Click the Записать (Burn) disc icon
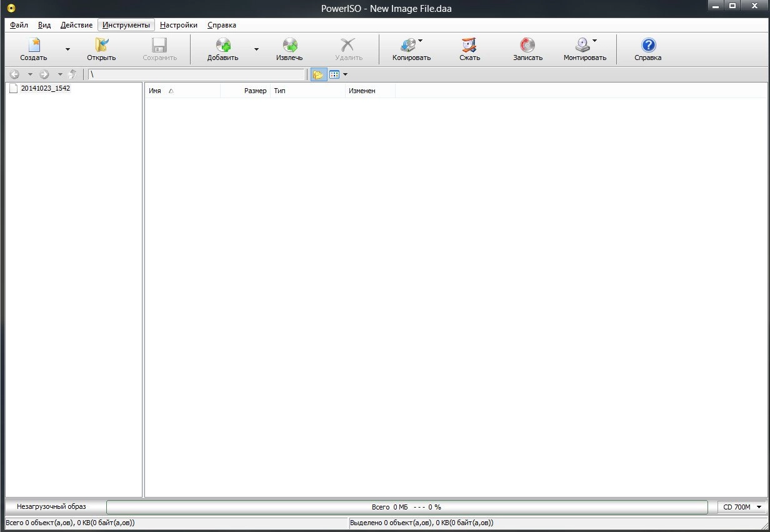770x532 pixels. point(527,46)
